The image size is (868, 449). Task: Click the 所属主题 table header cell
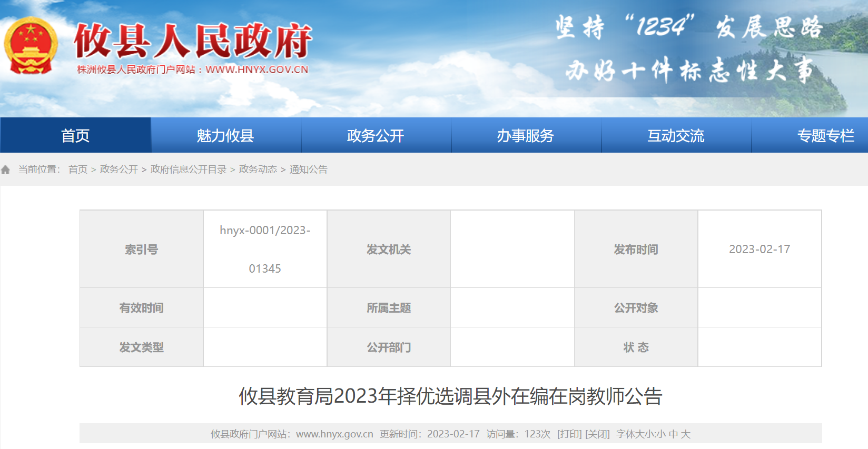tap(389, 308)
